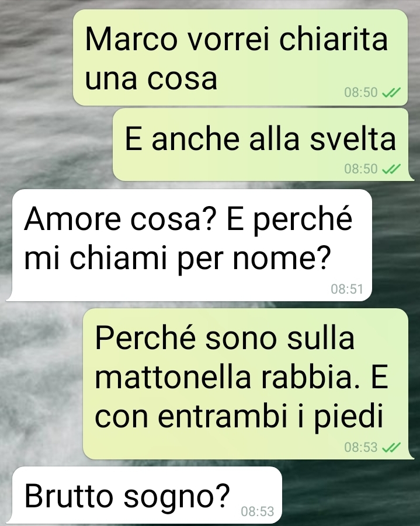Tap the 'Brutto sogno?' message bubble
Viewport: 420px width, 526px height.
pyautogui.click(x=147, y=495)
